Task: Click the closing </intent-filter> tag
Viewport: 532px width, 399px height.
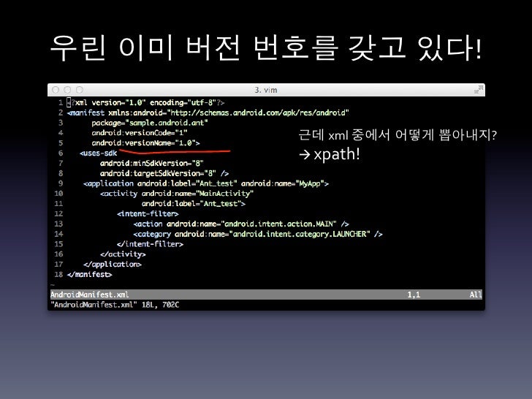Action: [150, 244]
